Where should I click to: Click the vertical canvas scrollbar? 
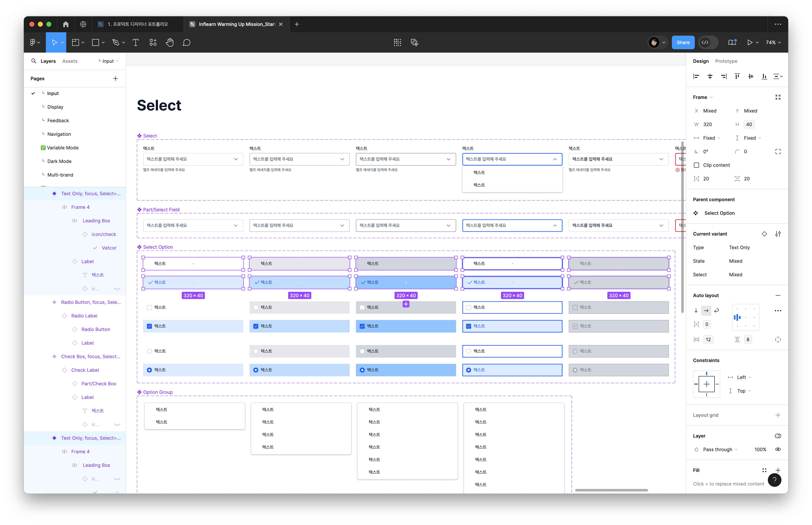click(682, 227)
